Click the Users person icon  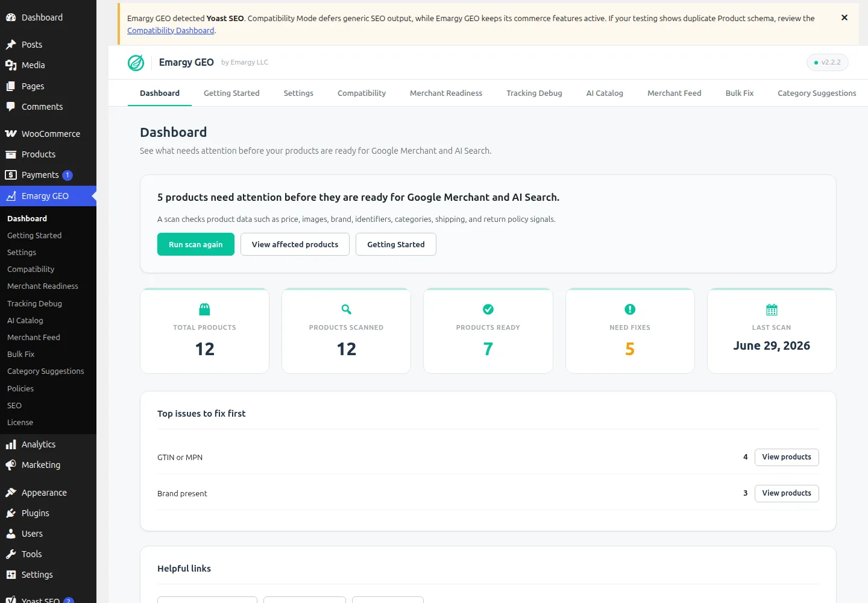11,534
